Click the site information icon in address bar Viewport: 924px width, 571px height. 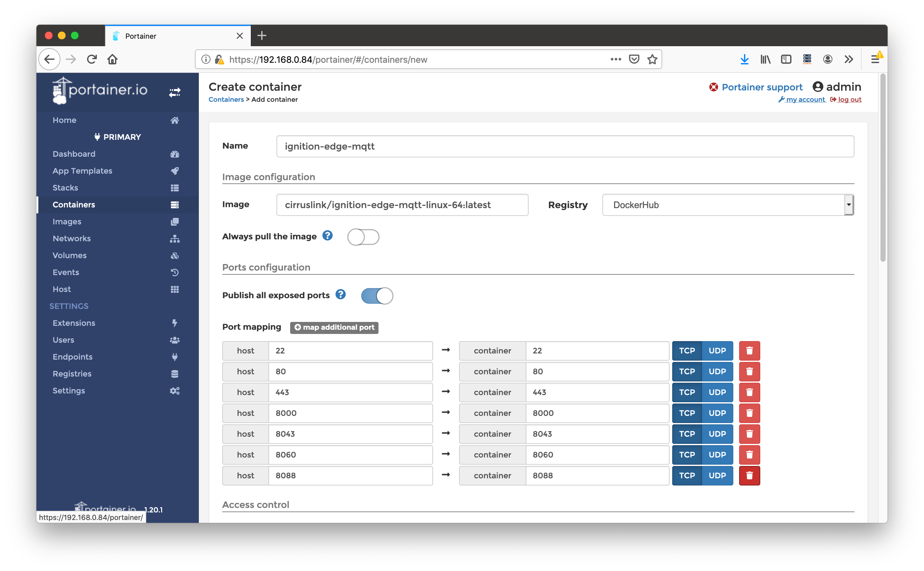click(206, 59)
